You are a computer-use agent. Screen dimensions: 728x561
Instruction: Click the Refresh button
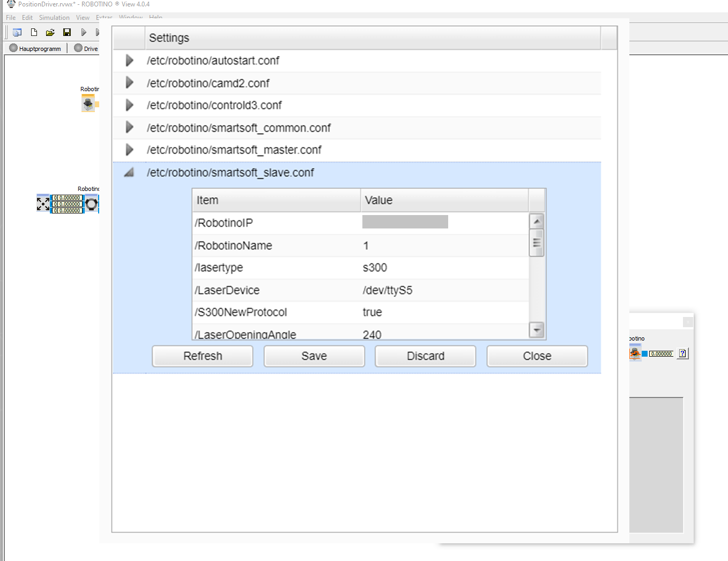coord(203,356)
